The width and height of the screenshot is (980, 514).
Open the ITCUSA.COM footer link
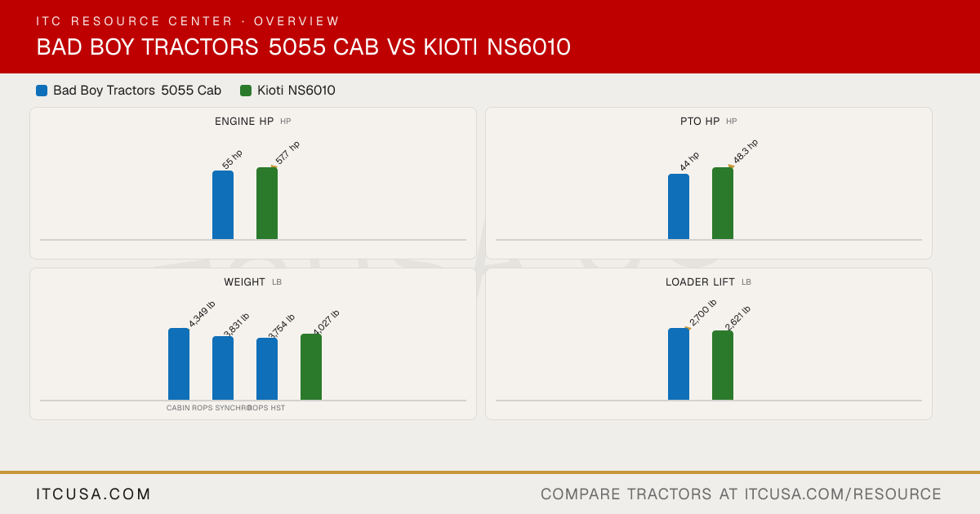[94, 494]
